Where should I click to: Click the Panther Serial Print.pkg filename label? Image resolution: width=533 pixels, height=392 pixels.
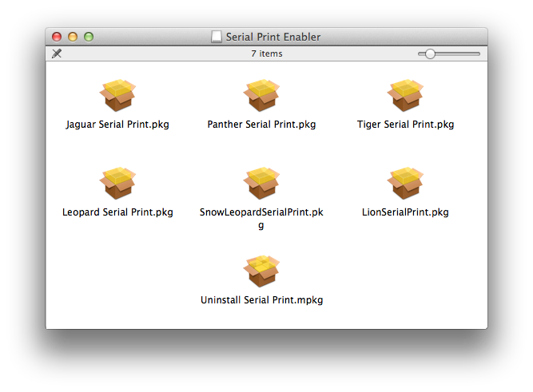click(261, 125)
